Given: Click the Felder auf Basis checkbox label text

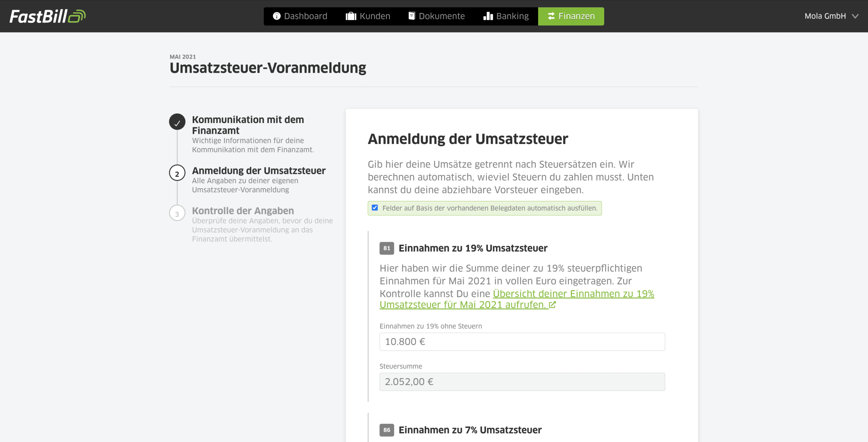Looking at the screenshot, I should click(x=490, y=208).
